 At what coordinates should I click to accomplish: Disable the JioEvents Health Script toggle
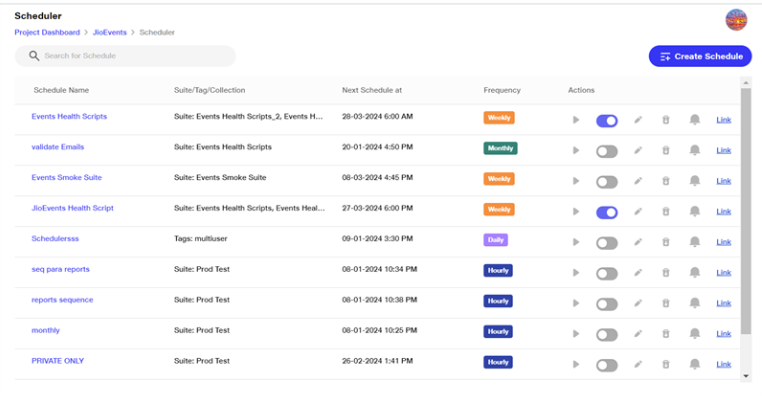pos(607,213)
